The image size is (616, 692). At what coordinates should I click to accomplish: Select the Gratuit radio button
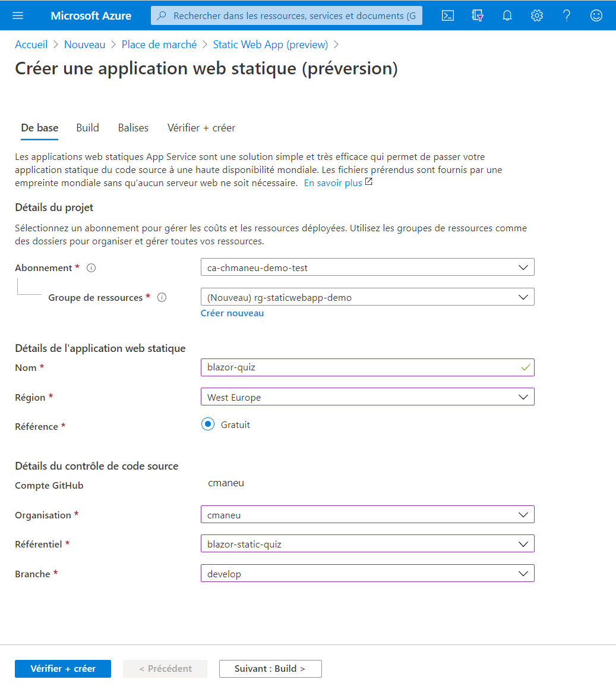[207, 424]
